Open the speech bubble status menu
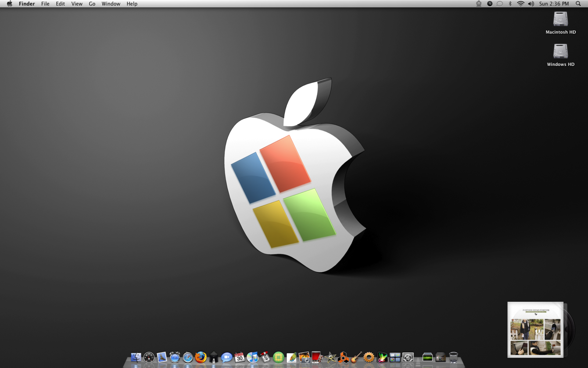This screenshot has height=368, width=588. tap(500, 4)
